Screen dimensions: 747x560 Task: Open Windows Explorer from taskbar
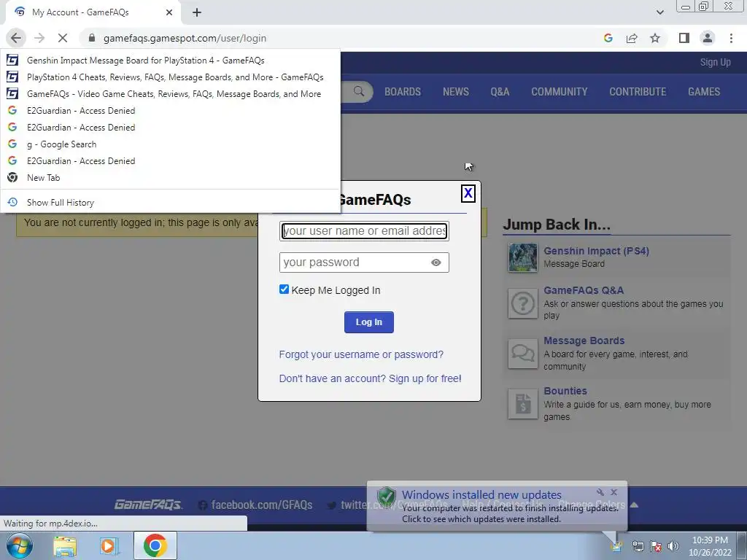tap(65, 545)
